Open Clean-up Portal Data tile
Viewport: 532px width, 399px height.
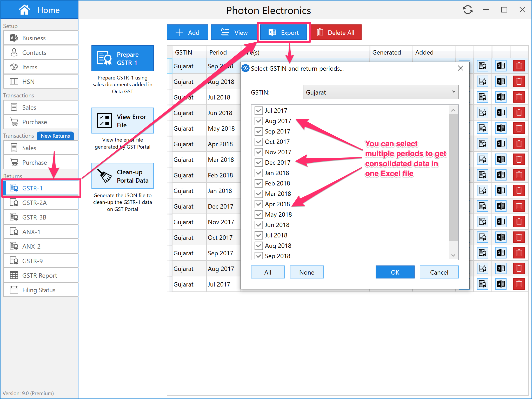click(x=123, y=176)
